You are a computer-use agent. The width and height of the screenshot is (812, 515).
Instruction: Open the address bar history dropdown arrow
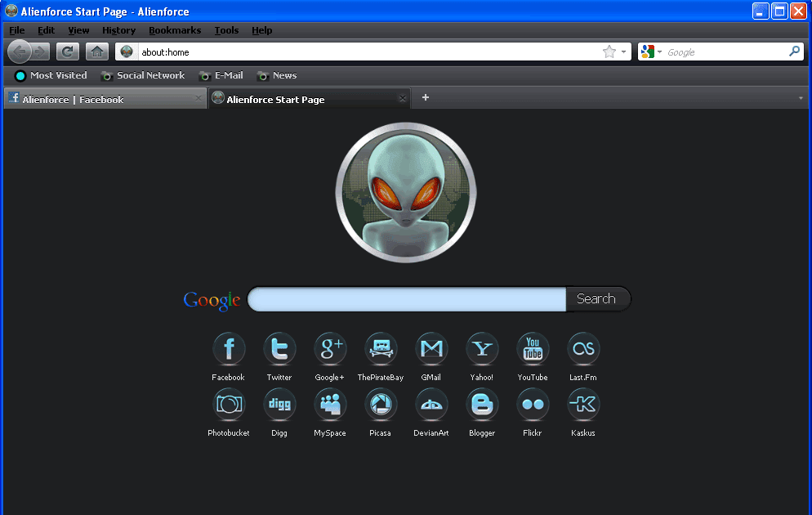pyautogui.click(x=623, y=51)
